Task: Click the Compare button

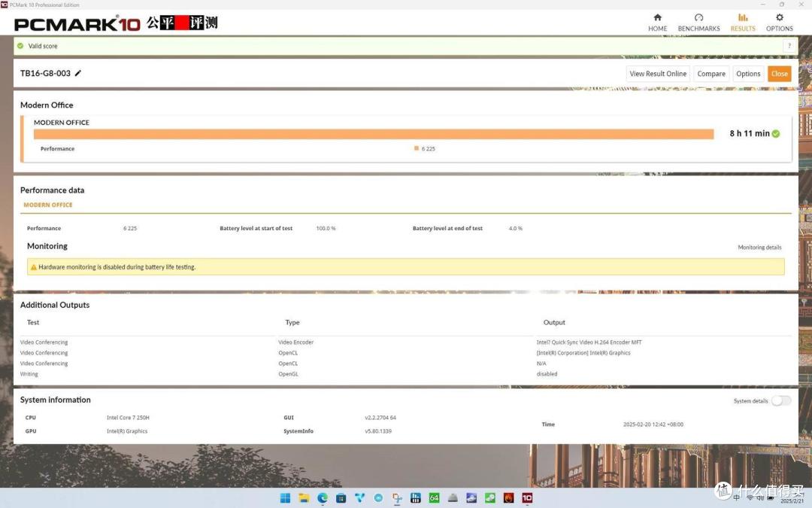Action: (711, 74)
